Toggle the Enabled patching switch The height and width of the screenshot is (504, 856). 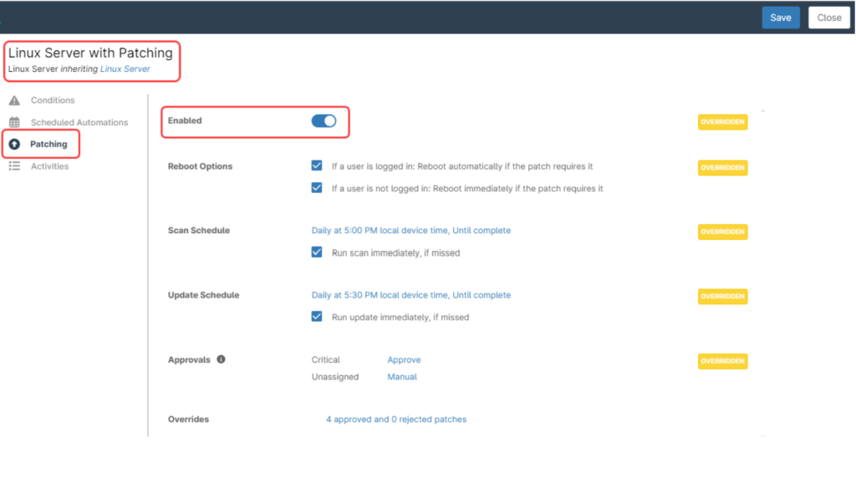pos(324,121)
